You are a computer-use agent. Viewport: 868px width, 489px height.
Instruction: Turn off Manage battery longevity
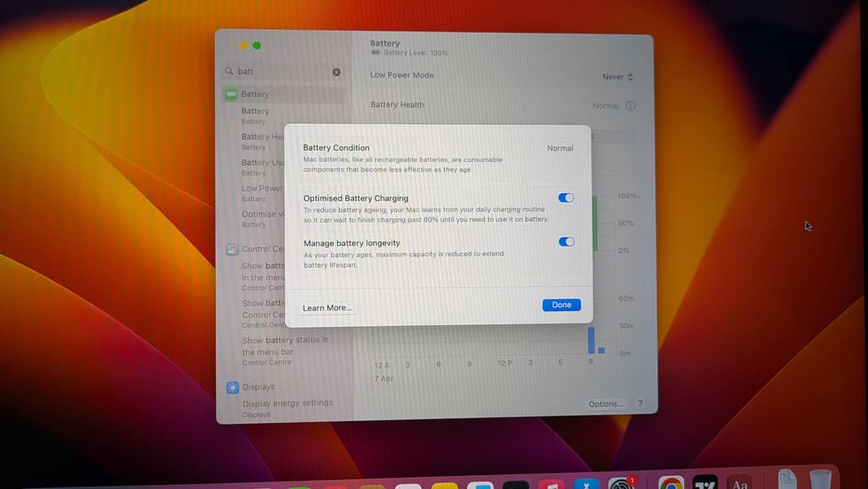pos(566,241)
